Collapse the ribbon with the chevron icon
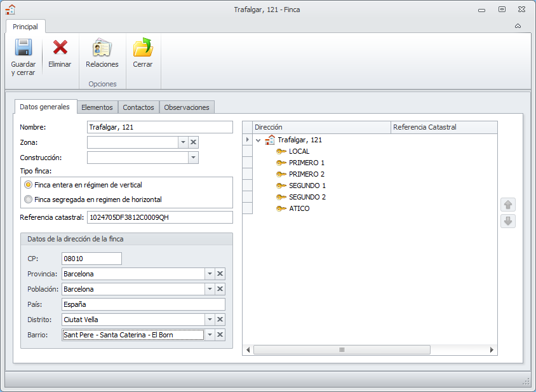Screen dimensions: 536x392 (518, 26)
